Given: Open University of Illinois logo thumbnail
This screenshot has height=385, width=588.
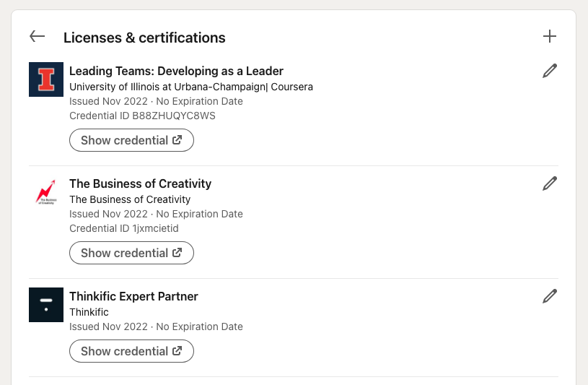Looking at the screenshot, I should 46,79.
